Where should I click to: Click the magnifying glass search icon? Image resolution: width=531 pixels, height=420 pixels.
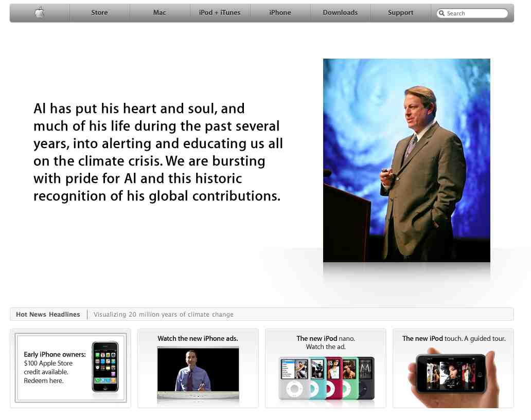point(441,13)
